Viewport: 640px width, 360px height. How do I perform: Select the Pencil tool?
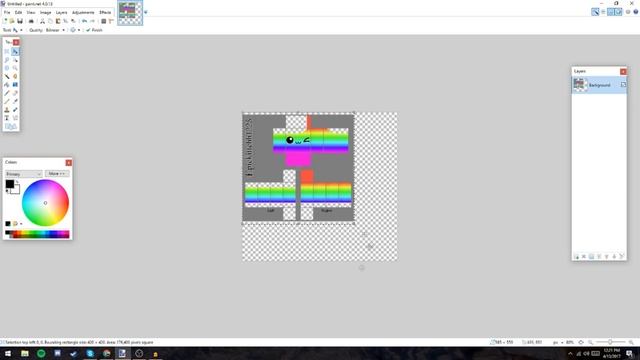click(7, 101)
